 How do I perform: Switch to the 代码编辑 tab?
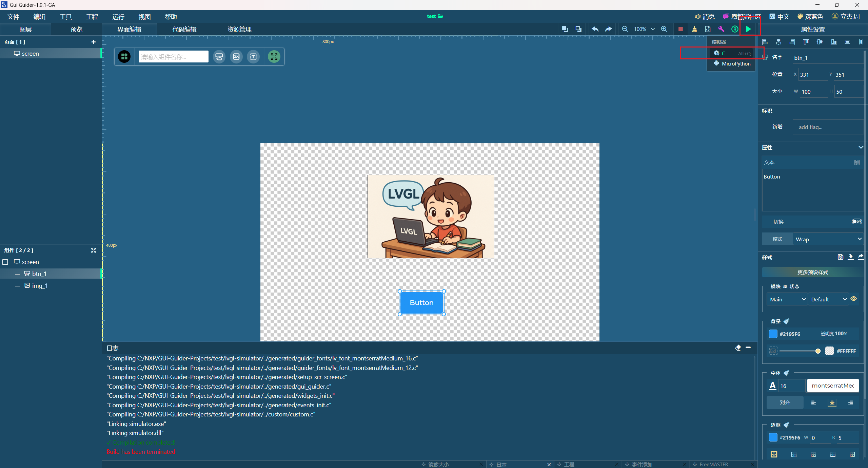184,30
